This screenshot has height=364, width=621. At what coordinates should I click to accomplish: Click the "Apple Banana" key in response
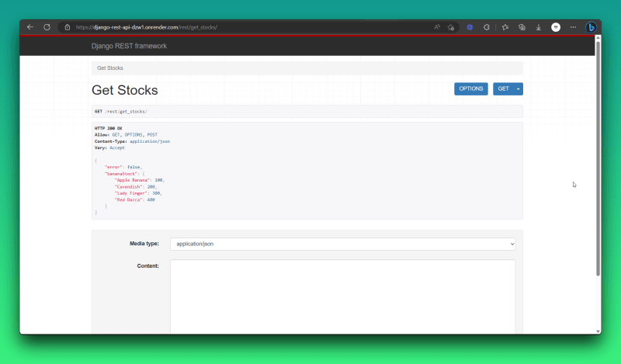[x=132, y=180]
